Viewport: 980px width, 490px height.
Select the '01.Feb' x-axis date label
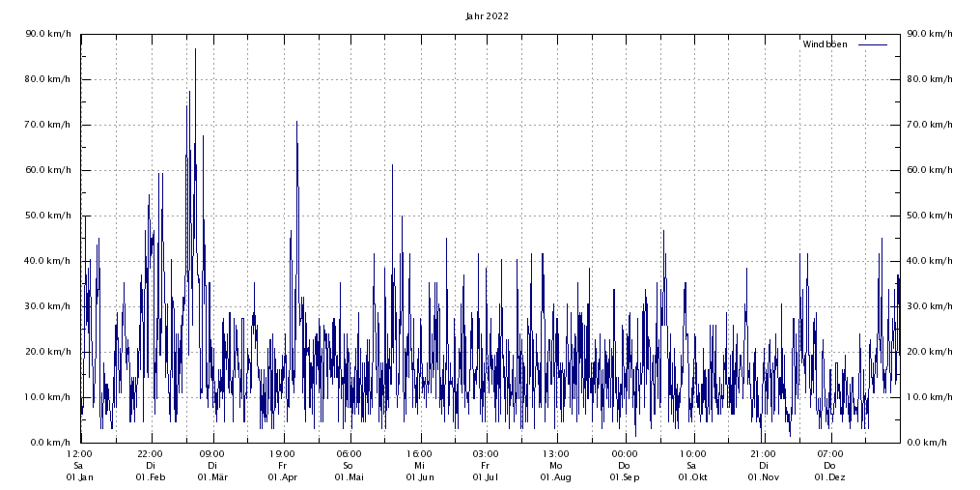150,477
